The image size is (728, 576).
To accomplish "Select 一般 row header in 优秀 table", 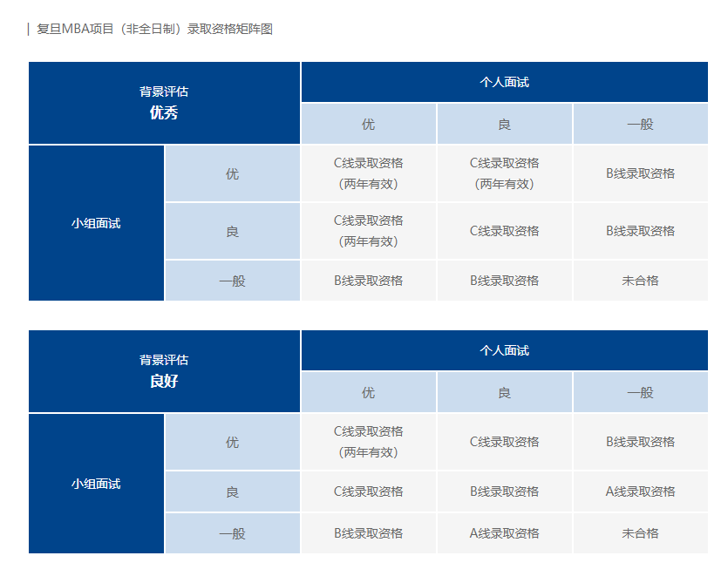I will 232,281.
